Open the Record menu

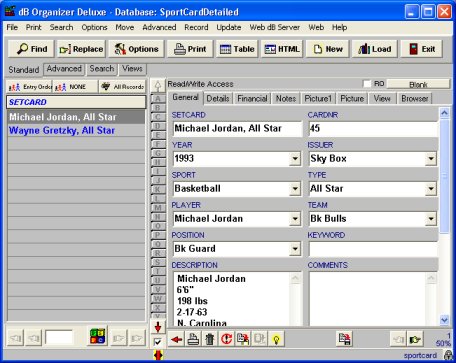[196, 28]
